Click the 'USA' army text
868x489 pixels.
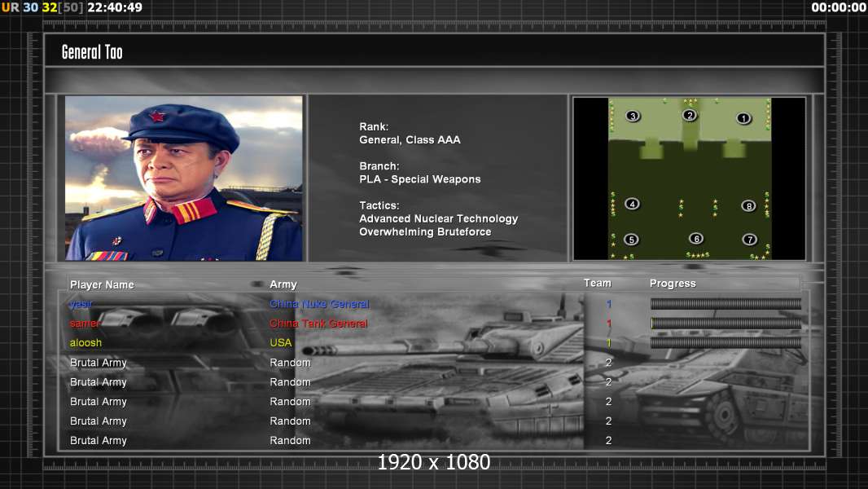[x=281, y=343]
